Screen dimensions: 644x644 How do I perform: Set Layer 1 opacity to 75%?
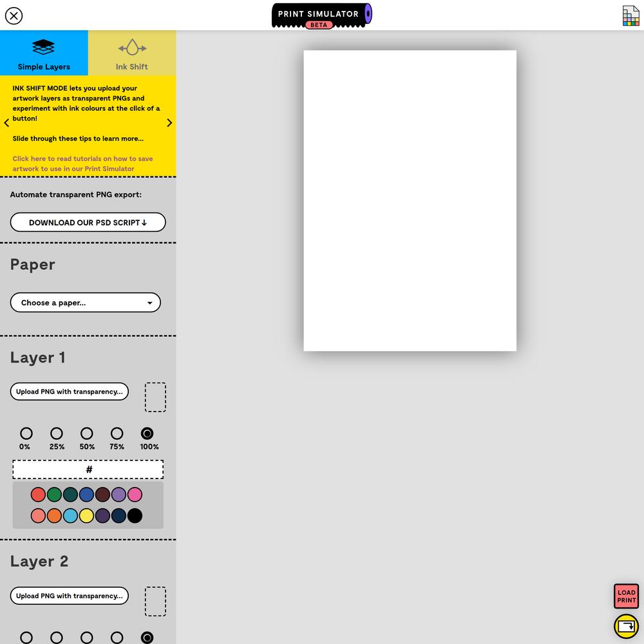tap(117, 433)
